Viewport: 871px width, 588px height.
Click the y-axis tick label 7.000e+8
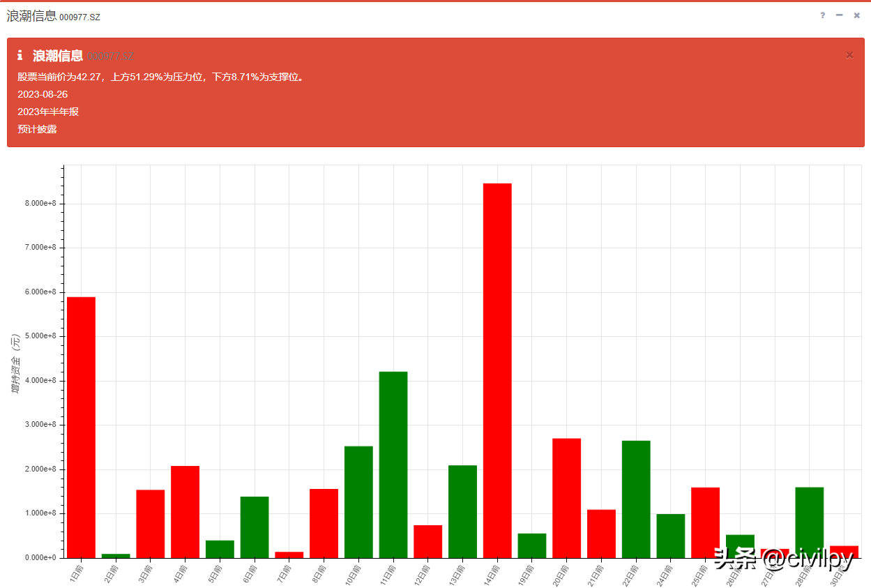(41, 248)
